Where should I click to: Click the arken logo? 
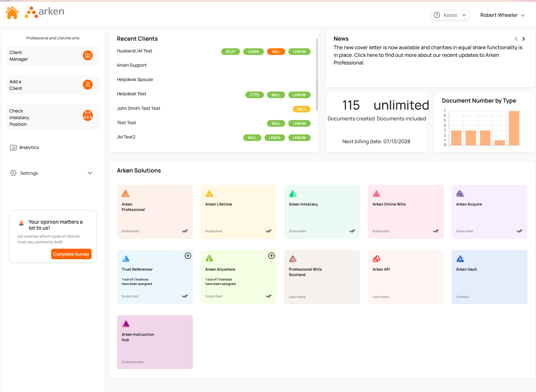pyautogui.click(x=45, y=12)
